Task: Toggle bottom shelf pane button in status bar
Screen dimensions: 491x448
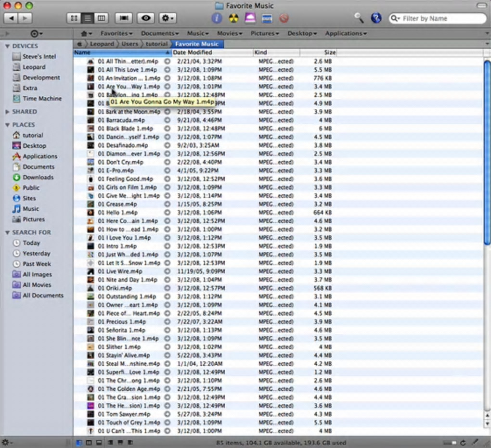Action: tap(99, 443)
